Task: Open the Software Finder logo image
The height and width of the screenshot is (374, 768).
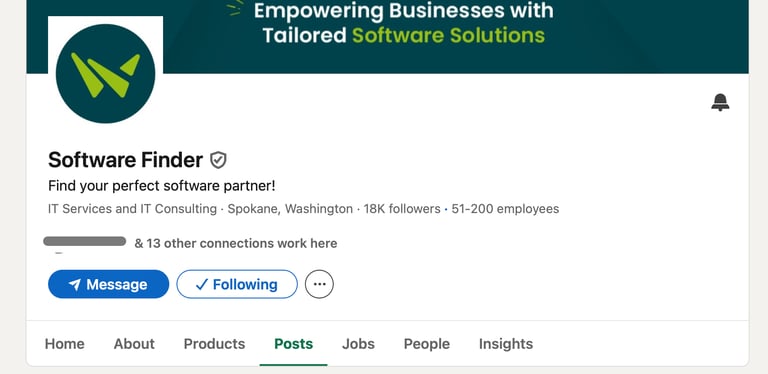Action: (x=105, y=73)
